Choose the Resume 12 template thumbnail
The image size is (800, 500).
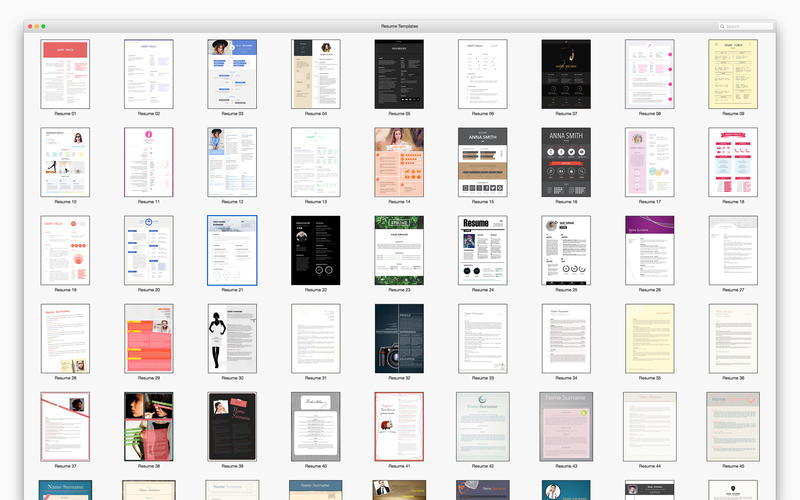[232, 162]
